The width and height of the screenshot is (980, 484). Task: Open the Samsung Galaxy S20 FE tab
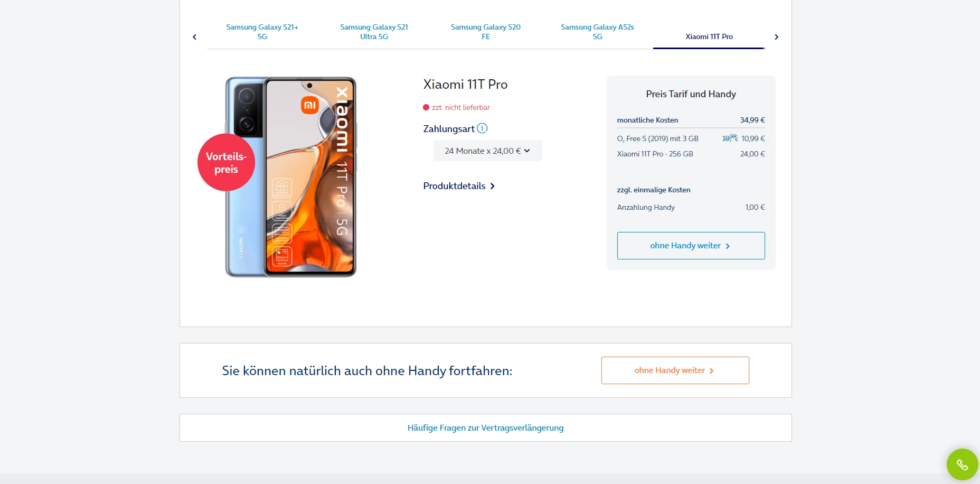(x=486, y=32)
